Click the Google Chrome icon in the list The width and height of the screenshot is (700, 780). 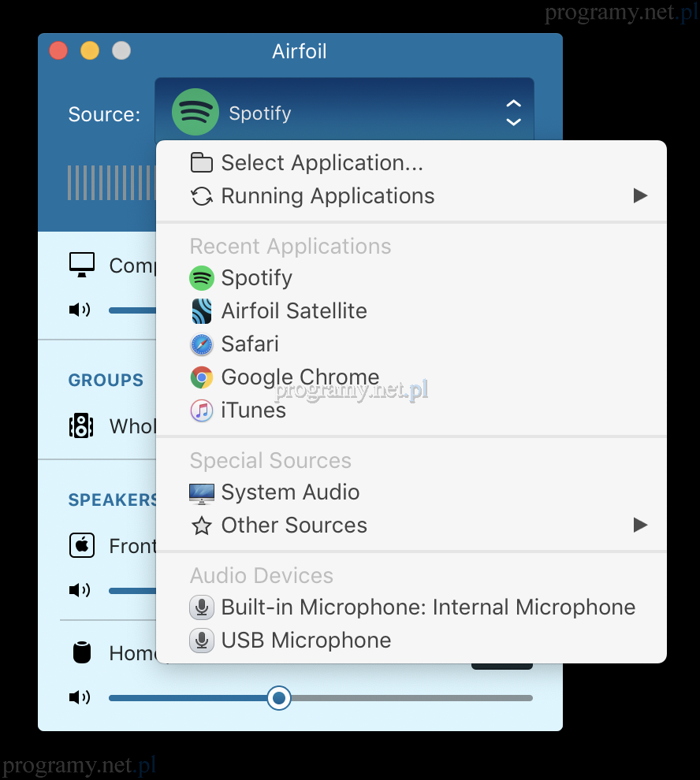tap(202, 377)
